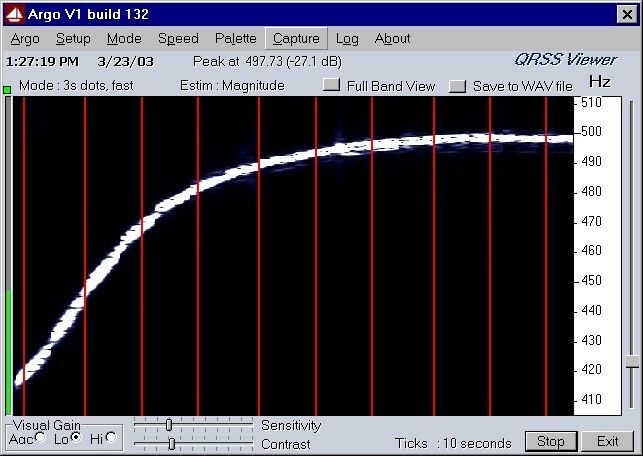Expand the Palette menu
This screenshot has width=643, height=456.
(x=236, y=39)
